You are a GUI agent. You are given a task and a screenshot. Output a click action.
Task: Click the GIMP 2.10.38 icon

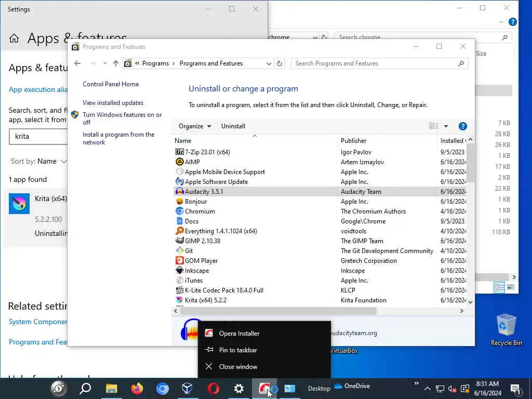point(179,241)
